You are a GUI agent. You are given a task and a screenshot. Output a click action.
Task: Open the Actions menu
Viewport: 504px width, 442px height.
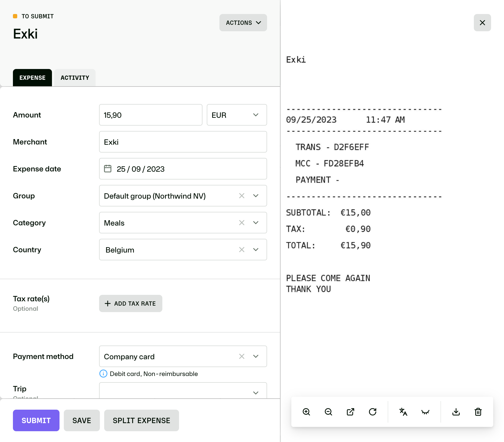243,23
